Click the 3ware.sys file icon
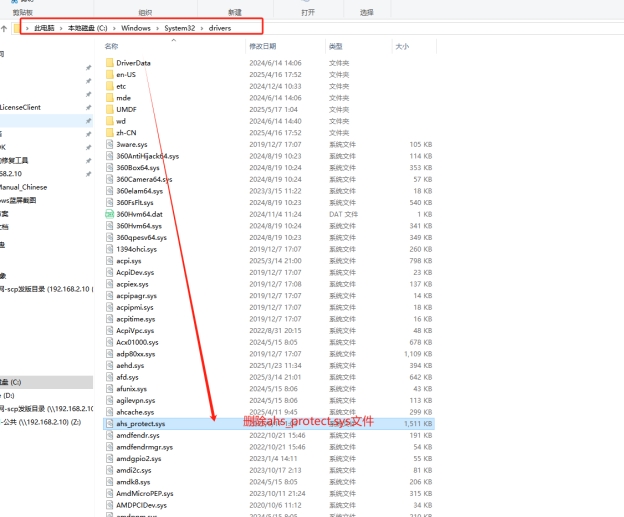 pos(110,144)
